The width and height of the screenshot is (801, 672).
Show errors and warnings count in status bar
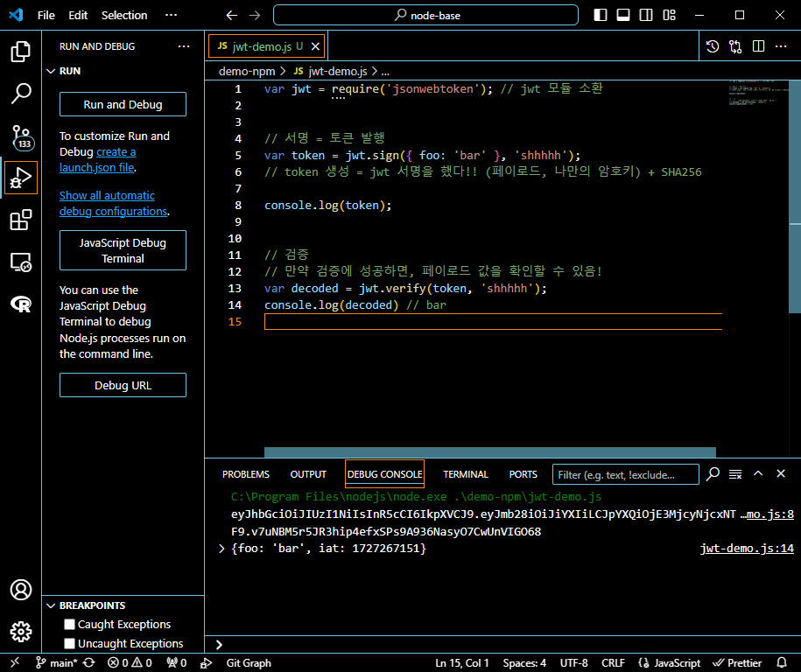(130, 662)
